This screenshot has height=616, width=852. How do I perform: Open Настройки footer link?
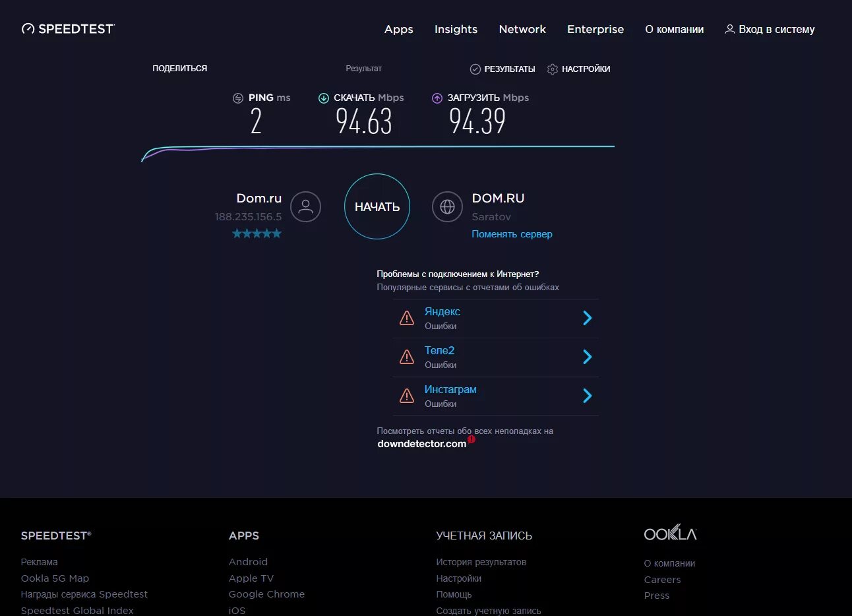click(458, 578)
